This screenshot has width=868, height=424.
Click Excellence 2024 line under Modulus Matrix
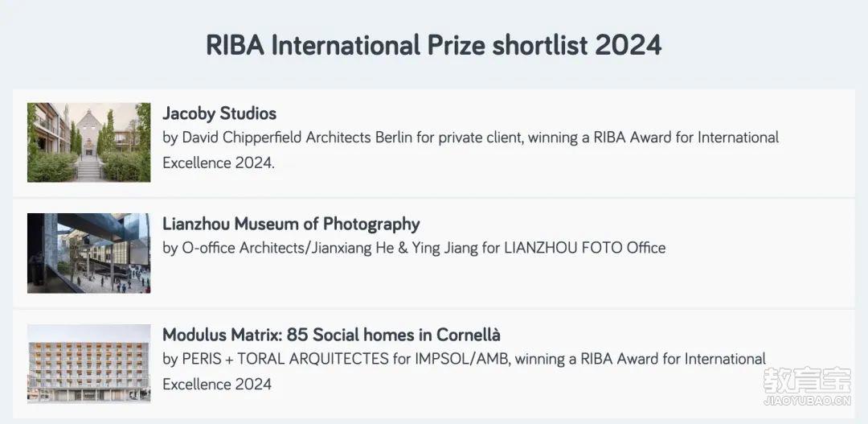coord(217,384)
